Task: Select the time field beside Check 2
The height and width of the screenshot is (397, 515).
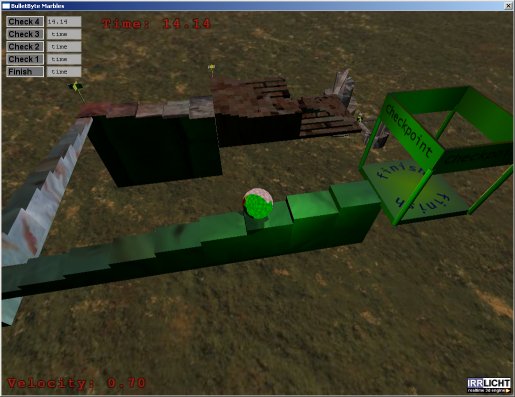Action: tap(64, 47)
